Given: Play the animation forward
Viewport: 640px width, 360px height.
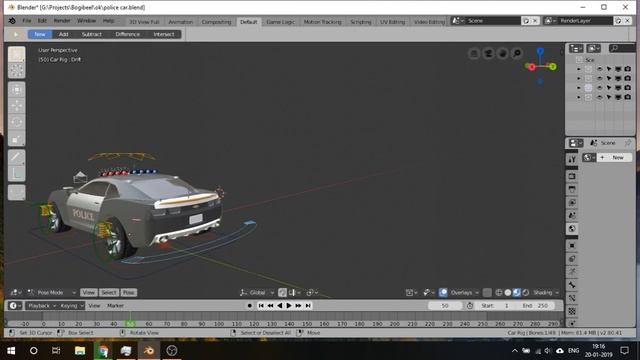Looking at the screenshot, I should (x=289, y=306).
